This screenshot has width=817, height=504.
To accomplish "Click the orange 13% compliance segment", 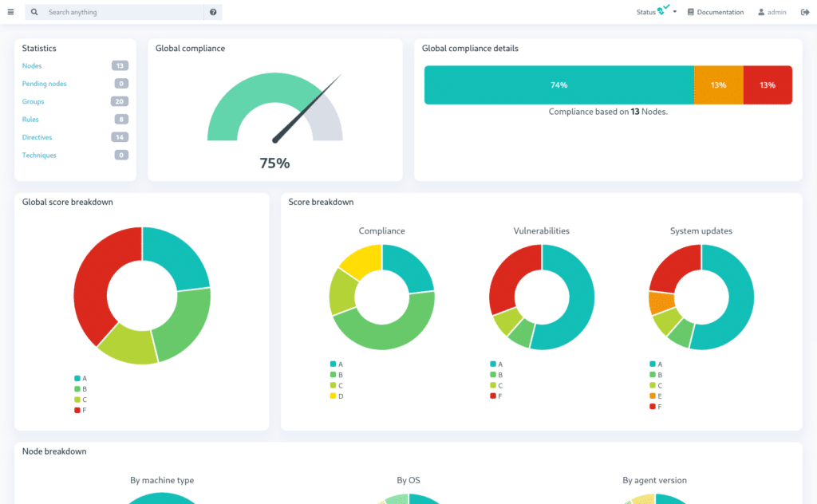I will pyautogui.click(x=719, y=85).
